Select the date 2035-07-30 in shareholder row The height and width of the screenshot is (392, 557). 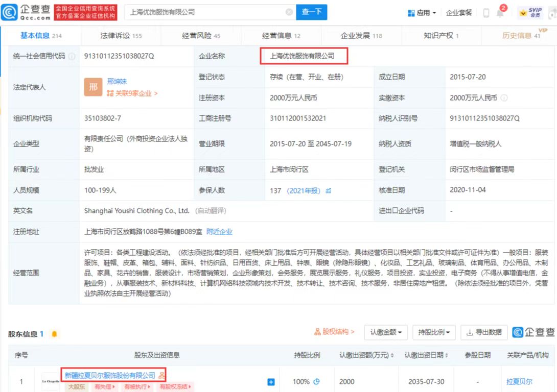(x=426, y=382)
